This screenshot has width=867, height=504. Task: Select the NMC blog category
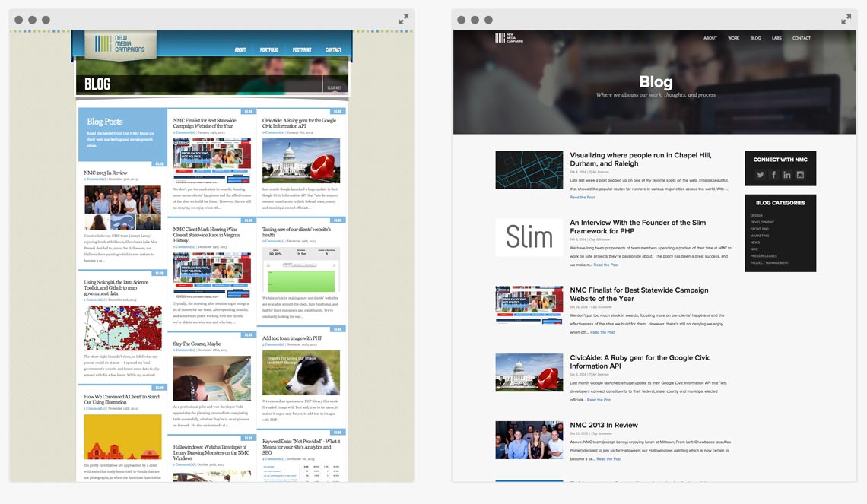pyautogui.click(x=754, y=249)
